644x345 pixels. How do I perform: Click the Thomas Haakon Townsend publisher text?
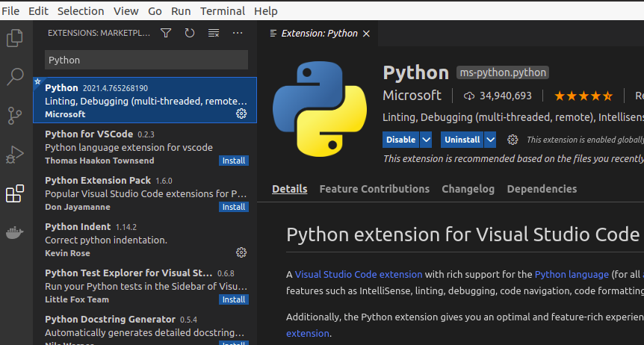[x=99, y=161]
